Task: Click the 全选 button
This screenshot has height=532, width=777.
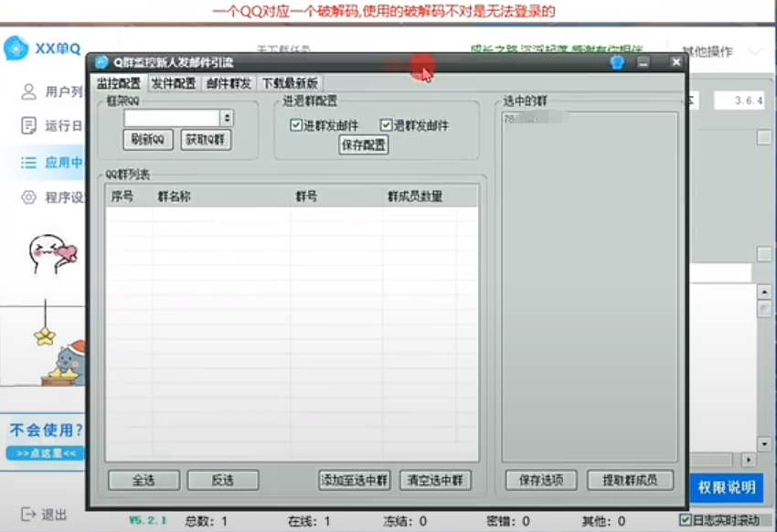Action: pyautogui.click(x=144, y=480)
